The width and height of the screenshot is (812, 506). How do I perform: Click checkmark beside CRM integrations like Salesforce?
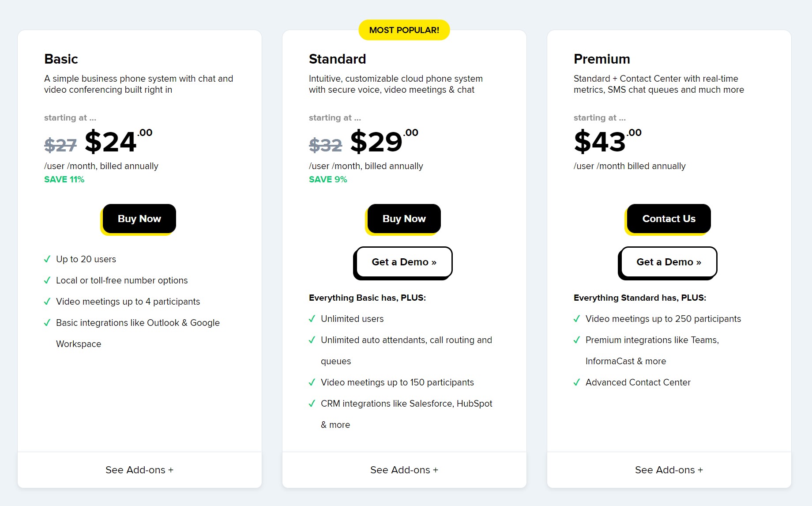312,404
